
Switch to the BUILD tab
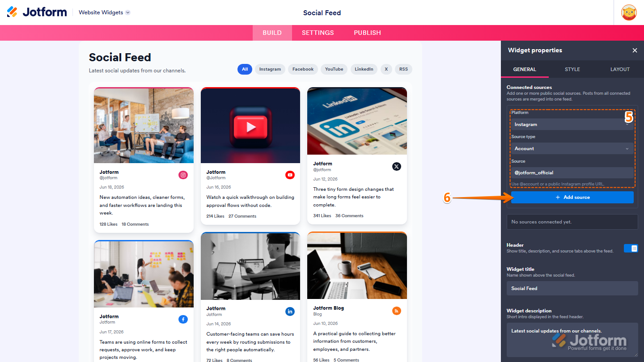272,33
